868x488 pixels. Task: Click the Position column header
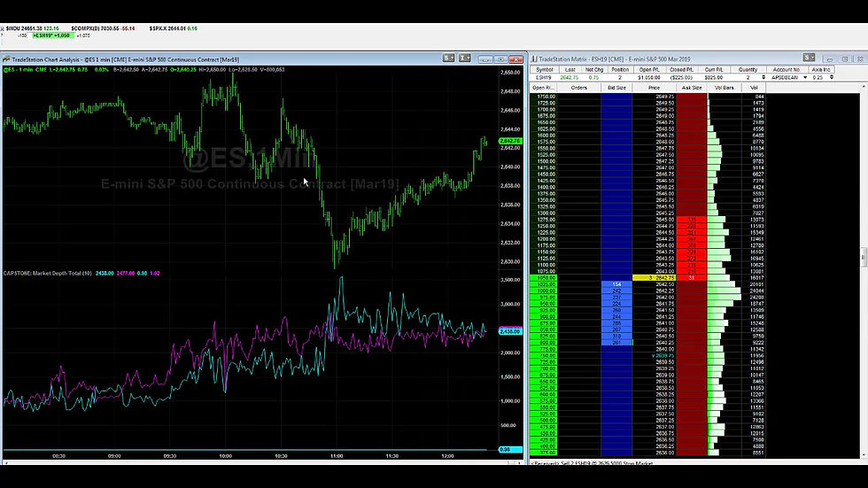(x=620, y=70)
